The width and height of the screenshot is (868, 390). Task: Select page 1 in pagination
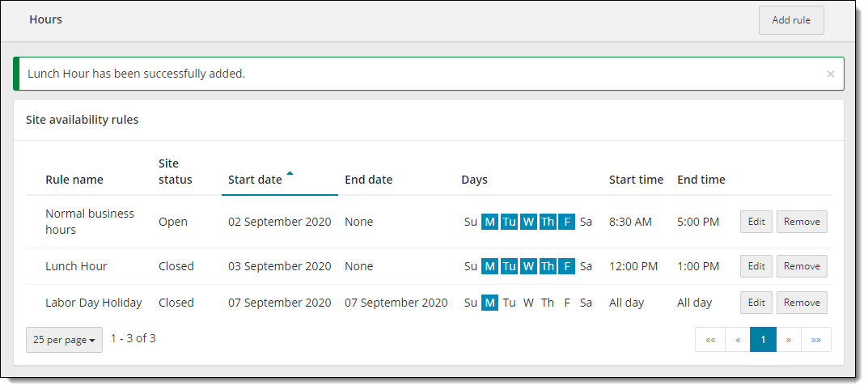coord(764,340)
